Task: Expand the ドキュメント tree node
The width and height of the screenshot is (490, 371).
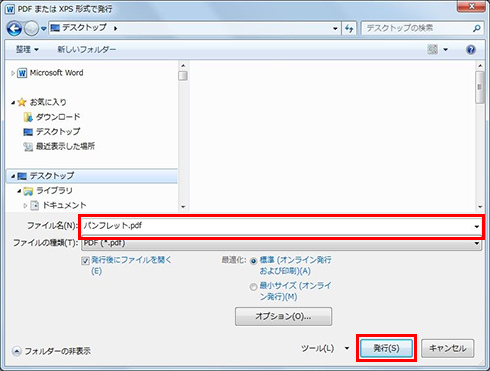Action: point(25,206)
